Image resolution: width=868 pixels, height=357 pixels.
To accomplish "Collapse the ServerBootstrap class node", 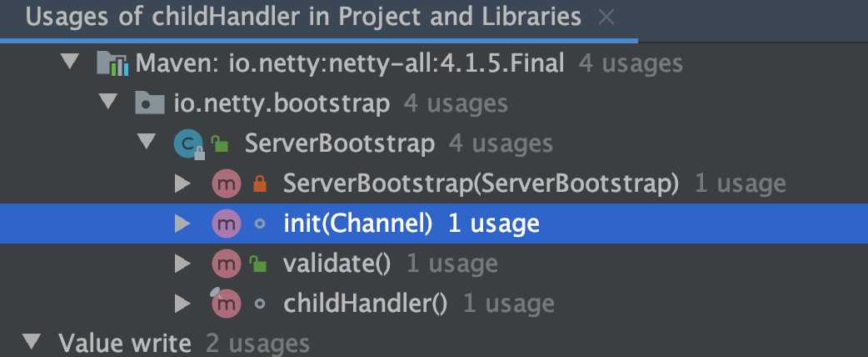I will click(x=147, y=143).
